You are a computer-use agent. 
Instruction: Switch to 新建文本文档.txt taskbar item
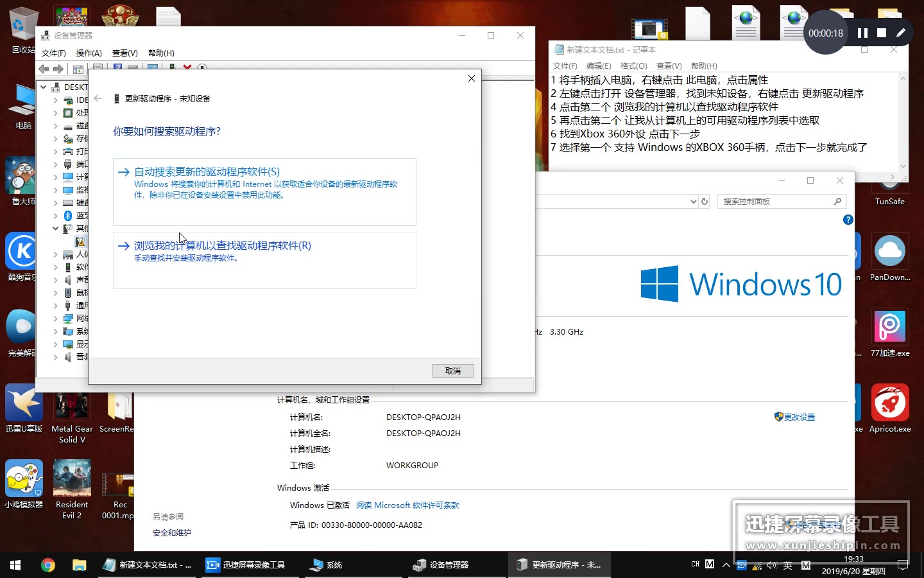tap(148, 565)
